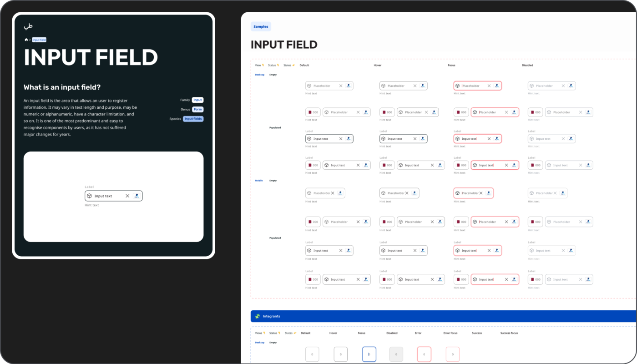Click the puzzle piece icon beside Integrants
Image resolution: width=637 pixels, height=364 pixels.
[x=258, y=316]
